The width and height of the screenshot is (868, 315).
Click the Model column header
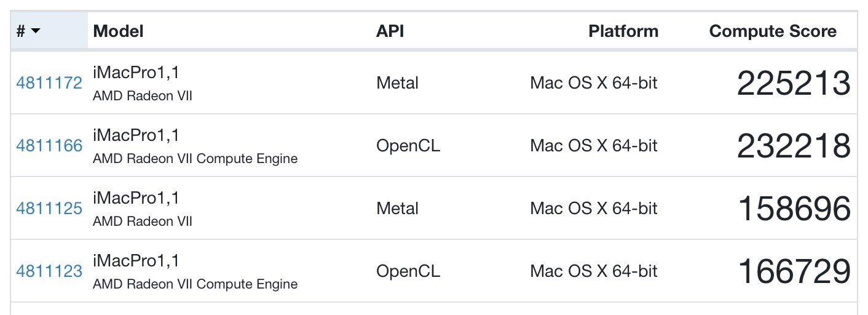pos(118,31)
